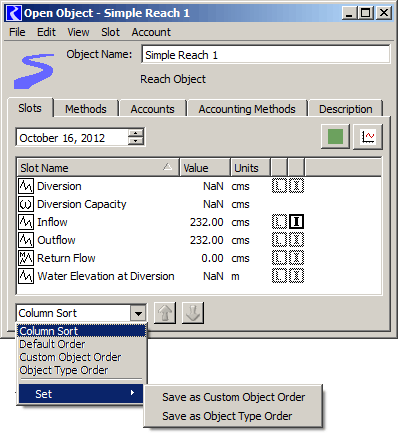The width and height of the screenshot is (398, 433).
Task: Click the Diversion Capacity scalar slot icon
Action: click(x=26, y=204)
